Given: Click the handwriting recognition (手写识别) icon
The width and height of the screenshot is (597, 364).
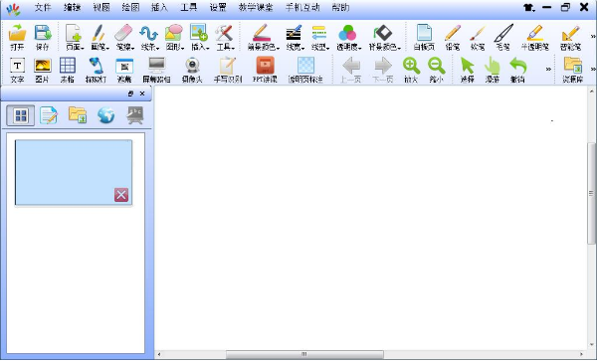Looking at the screenshot, I should pos(228,70).
